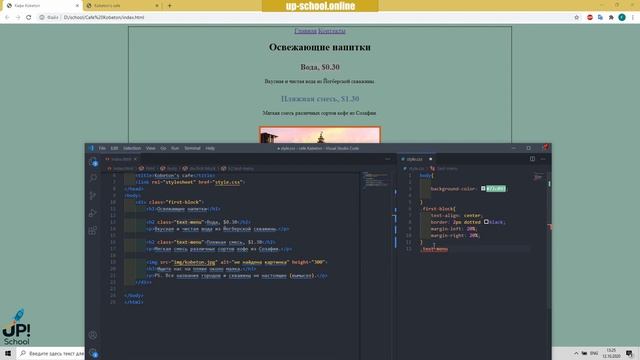Click background-color swatch in style.css
Screen dimensions: 640x360
[483, 189]
